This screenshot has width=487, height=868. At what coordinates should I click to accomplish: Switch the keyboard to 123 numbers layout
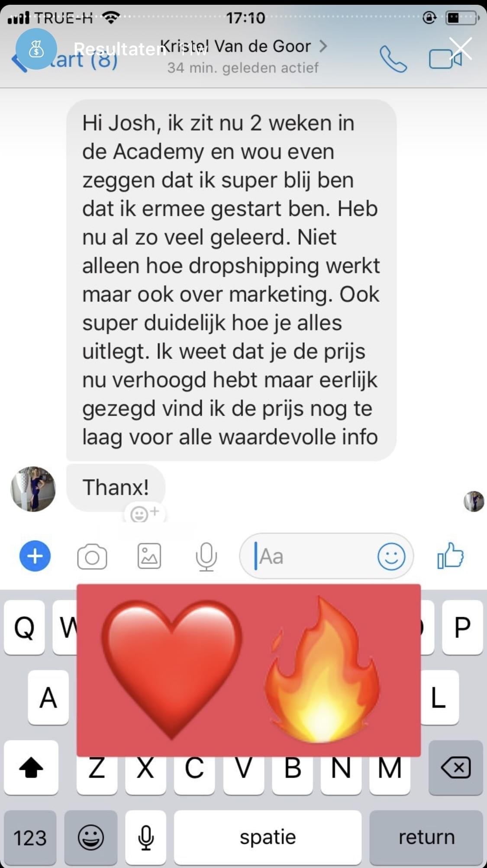pyautogui.click(x=30, y=838)
